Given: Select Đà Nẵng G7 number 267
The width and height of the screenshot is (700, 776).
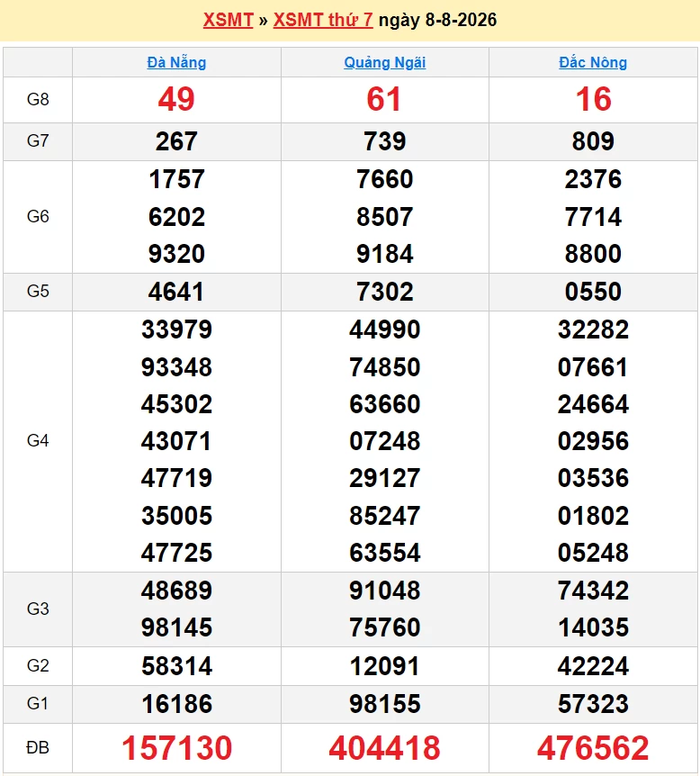Looking at the screenshot, I should (176, 141).
